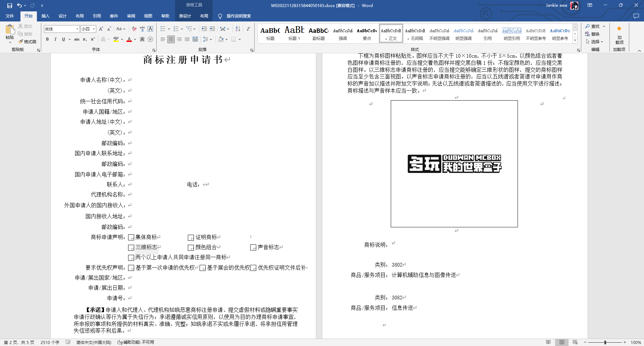Check the 基于第一次申请的优先权 checkbox
The height and width of the screenshot is (346, 644).
tap(131, 268)
